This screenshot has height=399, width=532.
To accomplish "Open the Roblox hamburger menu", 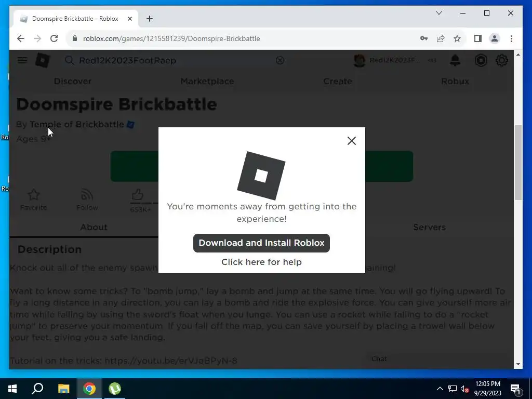I will click(x=22, y=60).
